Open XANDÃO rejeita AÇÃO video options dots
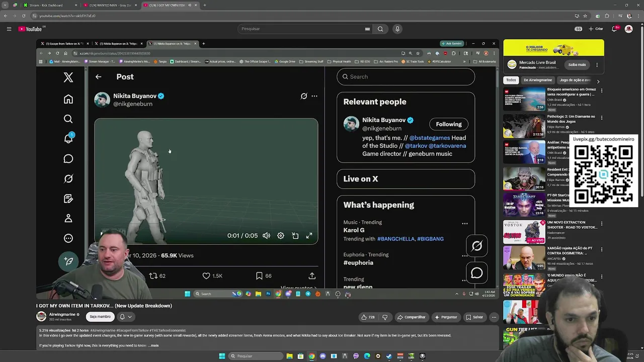 click(x=601, y=250)
